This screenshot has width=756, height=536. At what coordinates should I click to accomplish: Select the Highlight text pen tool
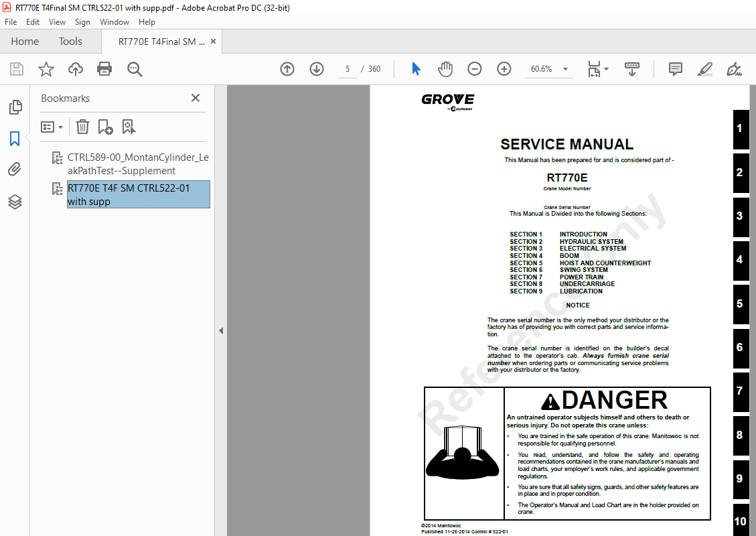point(705,69)
